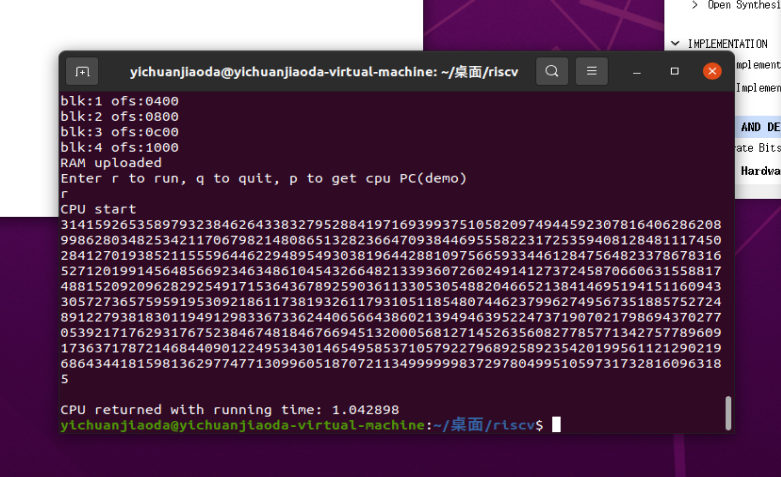Click the terminal vertical scrollbar
781x477 pixels.
coord(728,413)
